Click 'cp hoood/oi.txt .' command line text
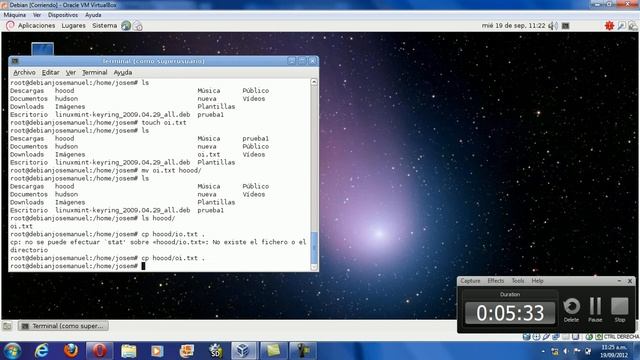Screen dimensions: 640x360 pyautogui.click(x=173, y=258)
